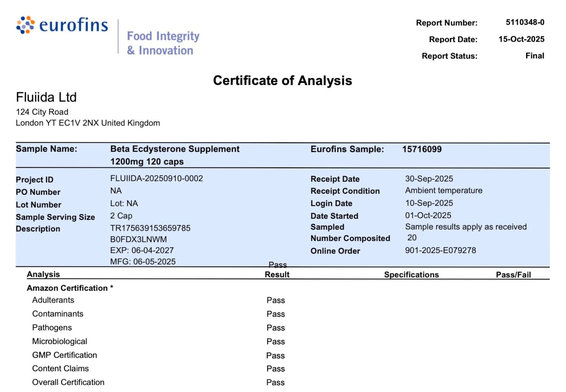
Task: Click the "Sample Name:" label
Action: pos(46,149)
